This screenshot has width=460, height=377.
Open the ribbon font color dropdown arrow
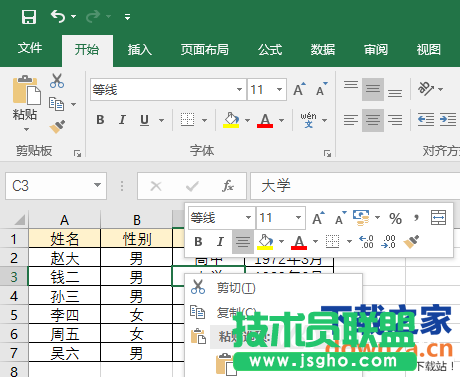click(282, 120)
